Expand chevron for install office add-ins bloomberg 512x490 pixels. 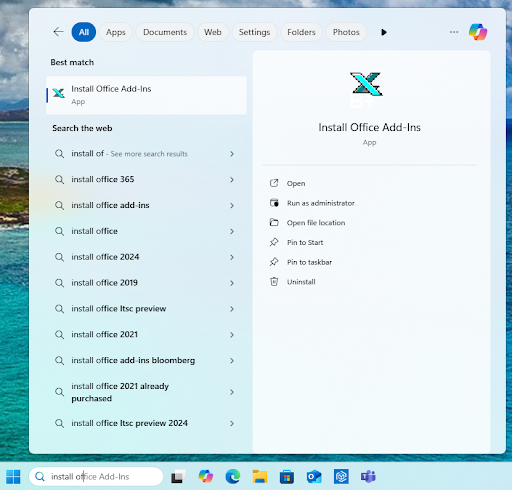(232, 361)
